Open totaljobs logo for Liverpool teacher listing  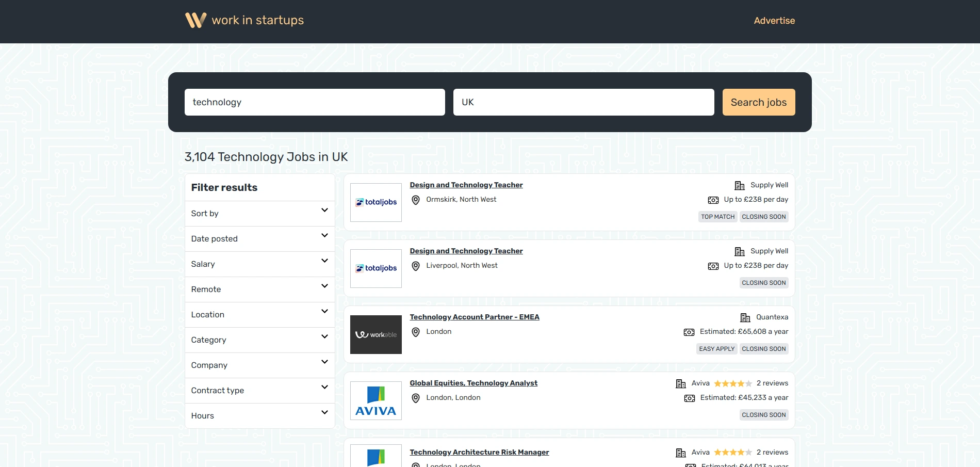[376, 268]
